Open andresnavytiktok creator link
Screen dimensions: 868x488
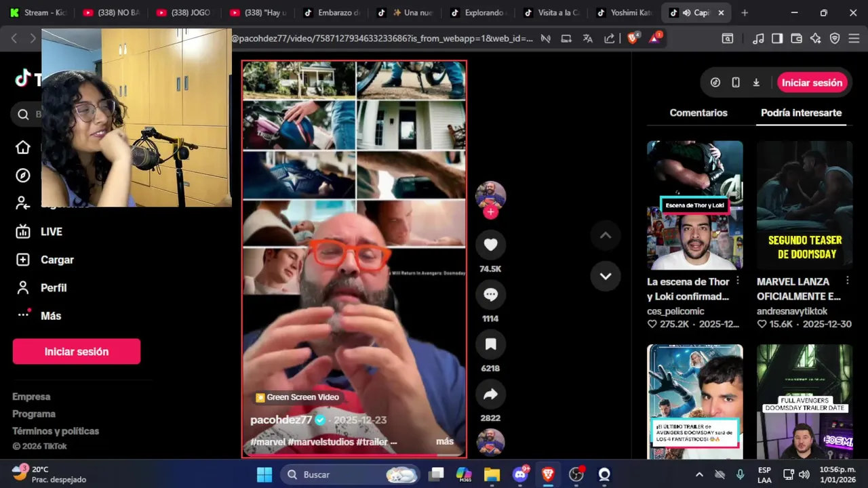[x=792, y=311]
